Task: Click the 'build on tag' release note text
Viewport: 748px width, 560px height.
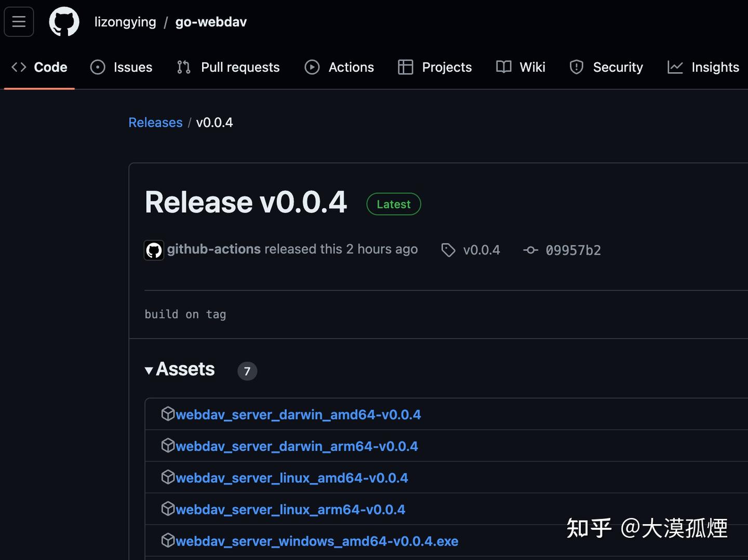Action: [185, 314]
